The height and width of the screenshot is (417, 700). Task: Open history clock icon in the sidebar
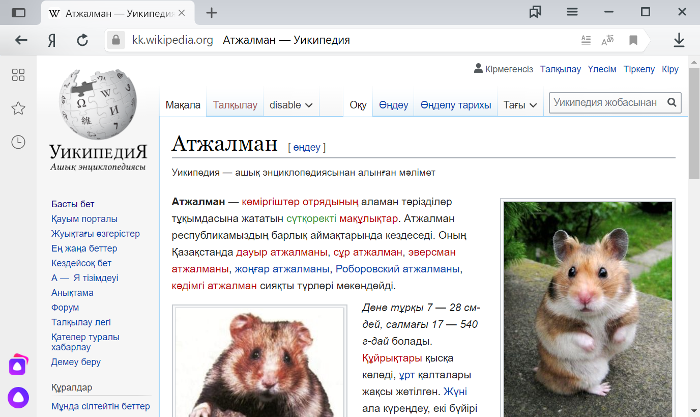(x=18, y=142)
